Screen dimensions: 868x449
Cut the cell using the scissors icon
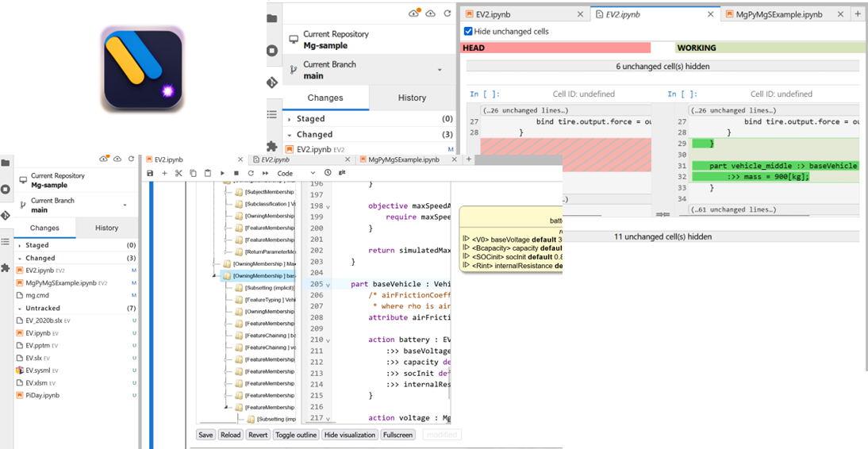click(179, 173)
